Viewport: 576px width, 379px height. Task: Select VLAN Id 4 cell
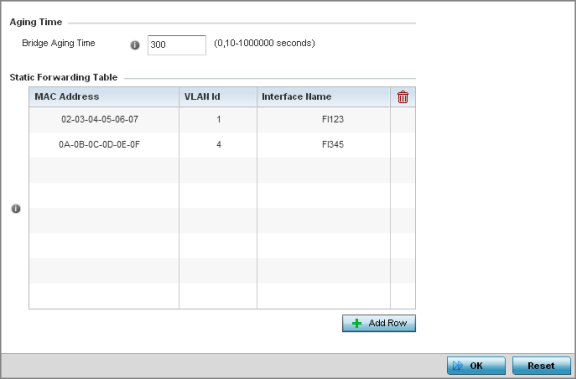coord(218,145)
